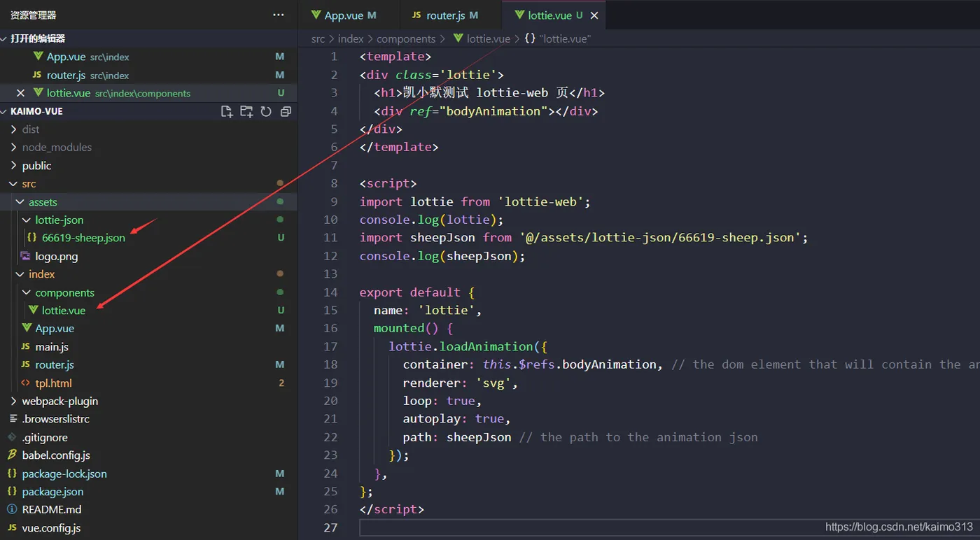Open the .gitignore file
980x540 pixels.
(45, 437)
